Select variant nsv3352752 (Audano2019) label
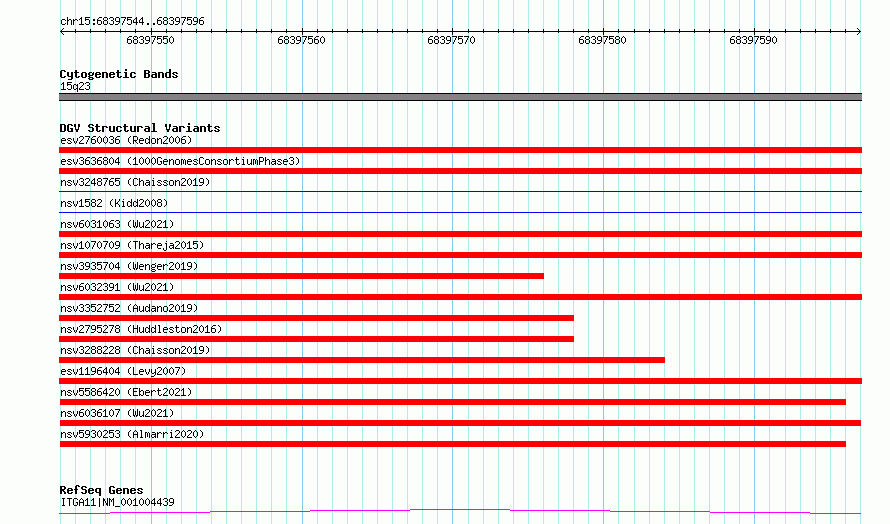The height and width of the screenshot is (524, 890). pyautogui.click(x=129, y=308)
